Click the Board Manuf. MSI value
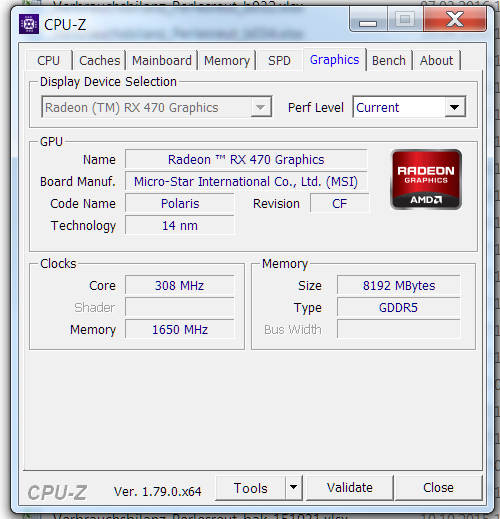The height and width of the screenshot is (519, 500). 246,182
